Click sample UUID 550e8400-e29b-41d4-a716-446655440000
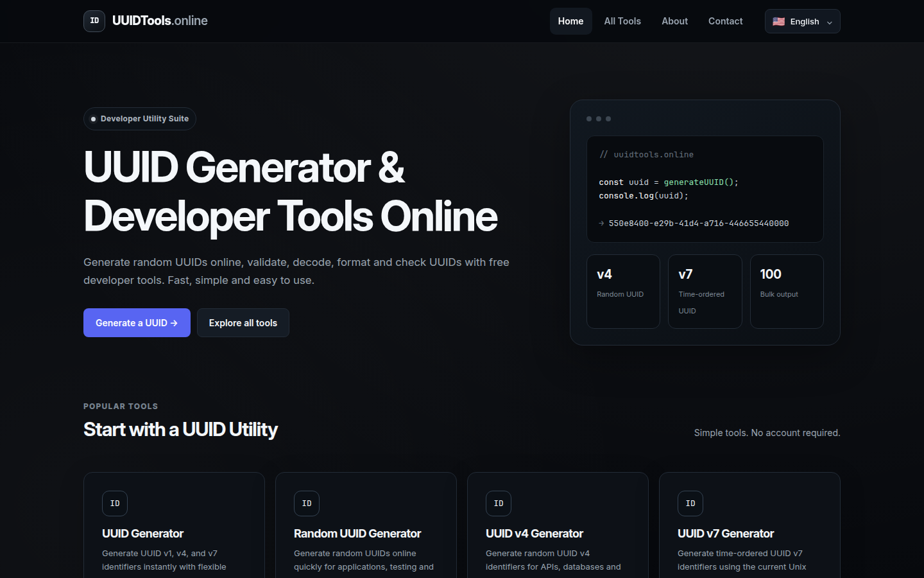924x578 pixels. click(699, 223)
